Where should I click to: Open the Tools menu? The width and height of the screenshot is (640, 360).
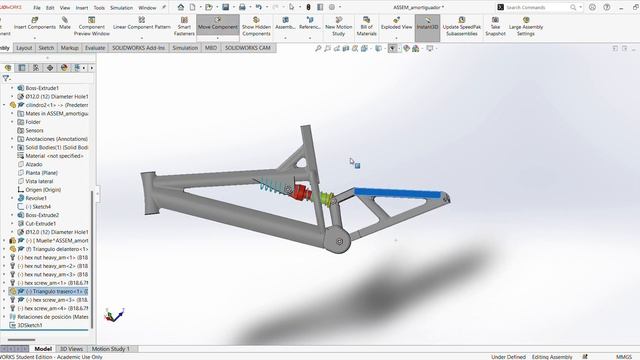tap(99, 7)
